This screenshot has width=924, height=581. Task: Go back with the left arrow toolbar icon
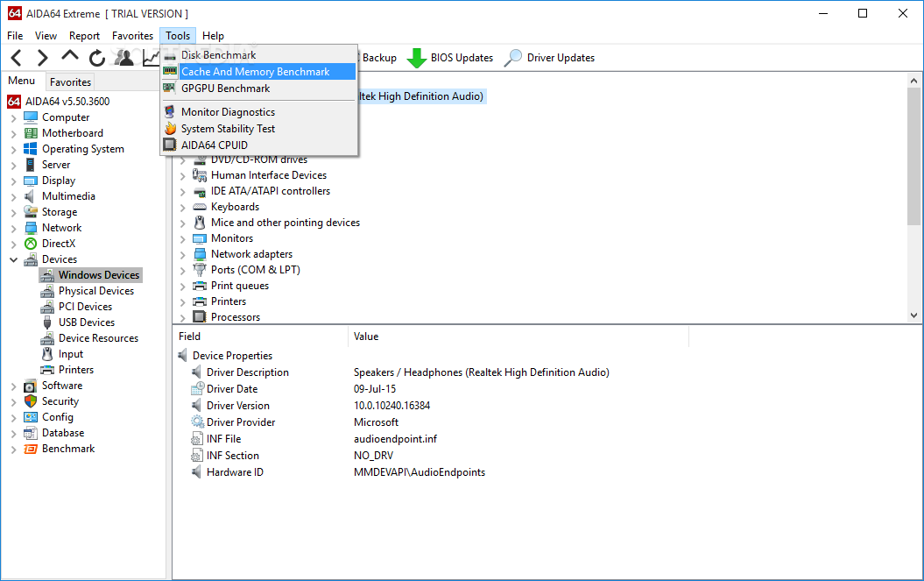click(x=17, y=58)
